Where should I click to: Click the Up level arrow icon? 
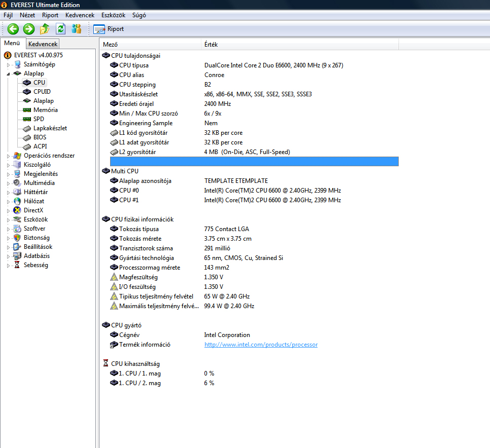click(x=45, y=29)
